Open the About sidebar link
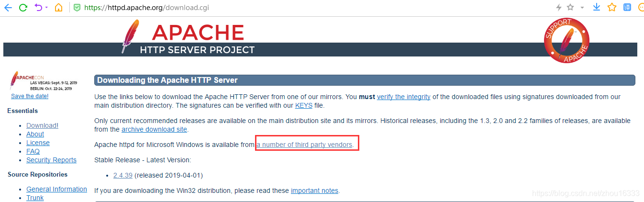This screenshot has width=644, height=202. [x=35, y=134]
